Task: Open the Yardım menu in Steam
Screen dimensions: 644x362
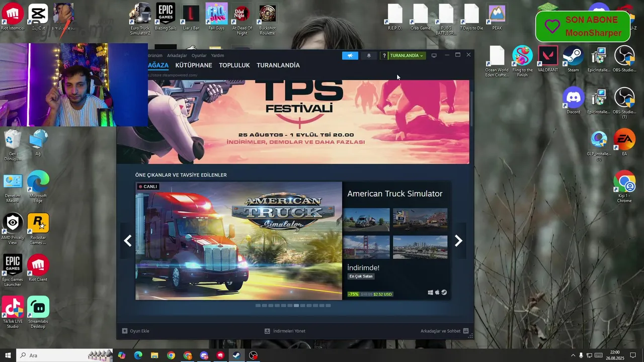Action: (217, 55)
